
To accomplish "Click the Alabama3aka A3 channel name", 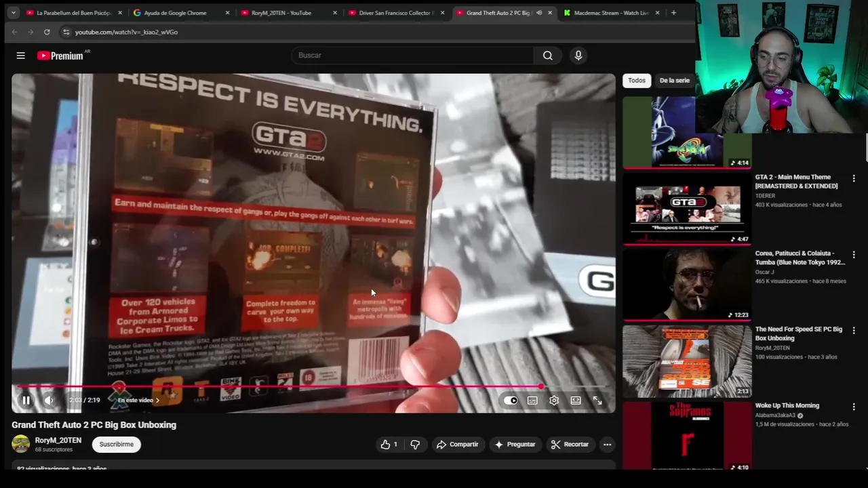I will 775,415.
